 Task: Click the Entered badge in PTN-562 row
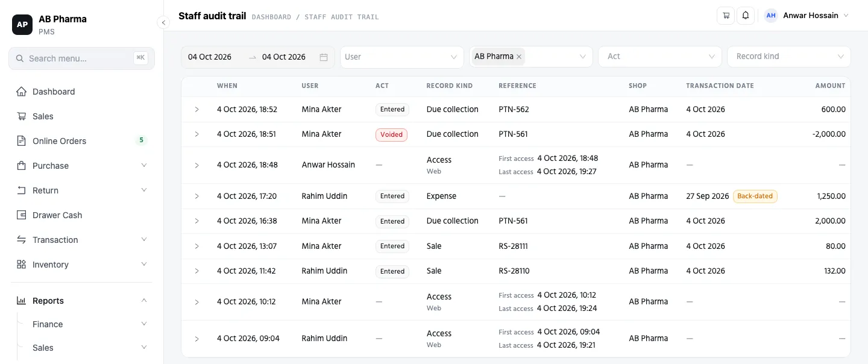[x=392, y=110]
